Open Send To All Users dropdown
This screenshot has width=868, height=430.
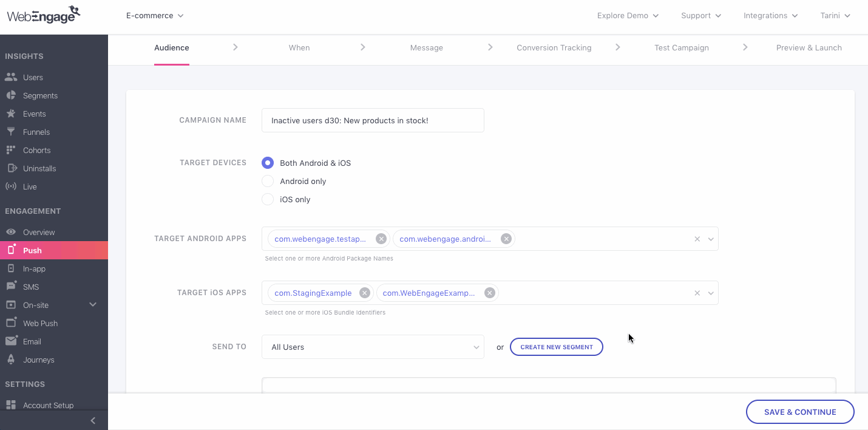pos(373,347)
